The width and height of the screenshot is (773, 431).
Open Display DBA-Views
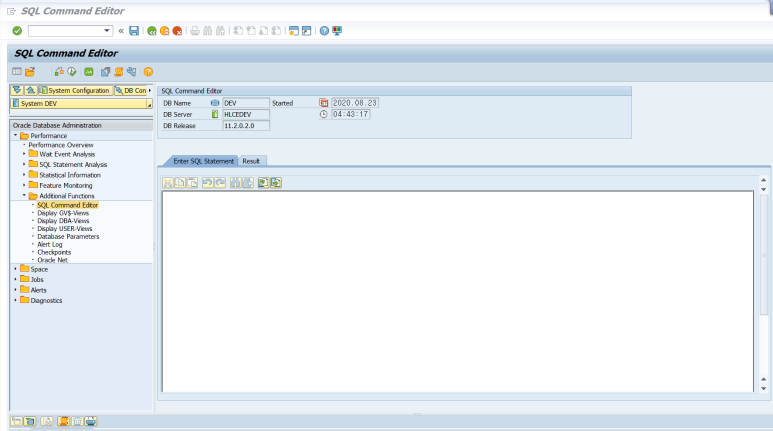[x=63, y=221]
